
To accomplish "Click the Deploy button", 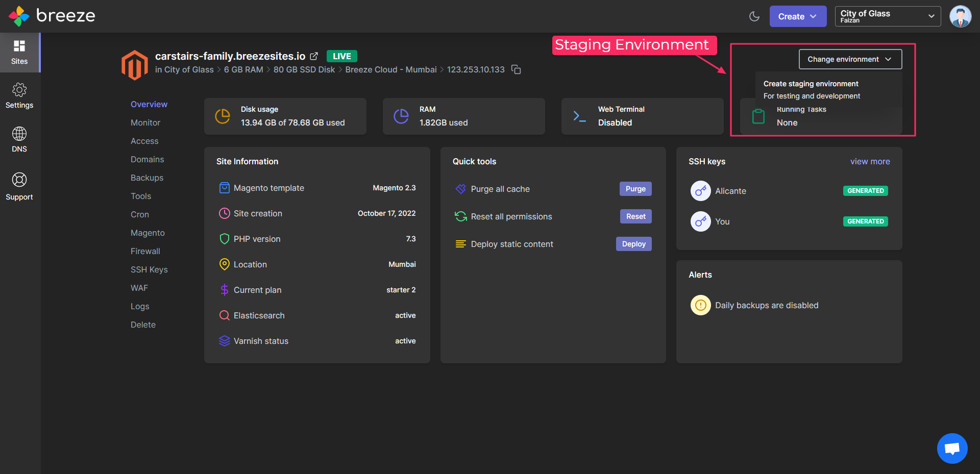I will tap(634, 244).
